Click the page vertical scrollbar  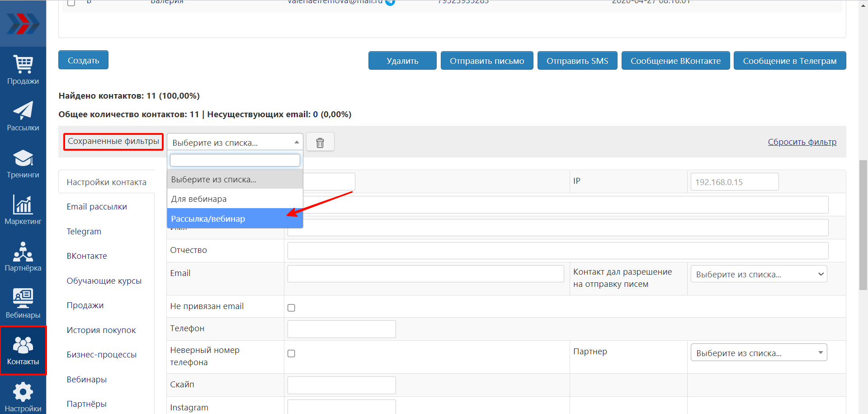tap(863, 224)
